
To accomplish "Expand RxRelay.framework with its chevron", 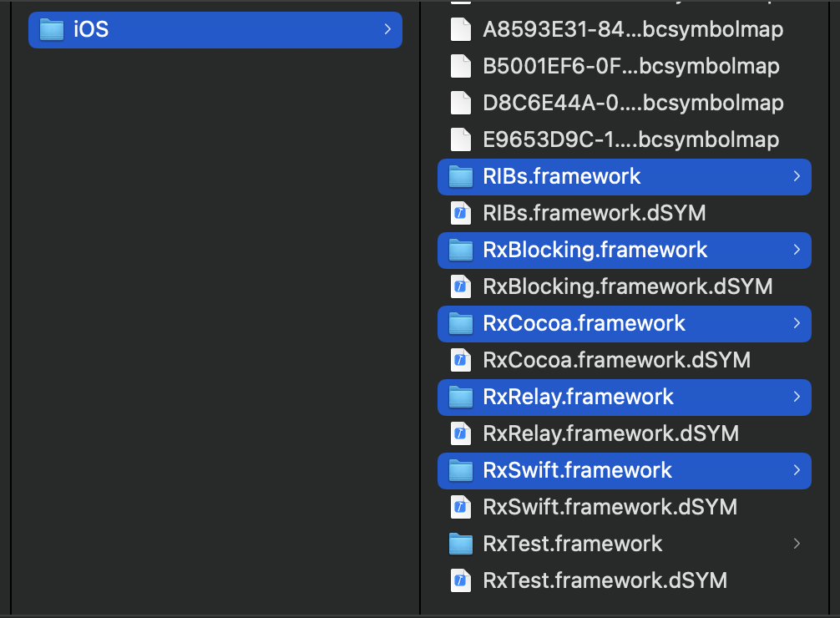I will (x=797, y=397).
